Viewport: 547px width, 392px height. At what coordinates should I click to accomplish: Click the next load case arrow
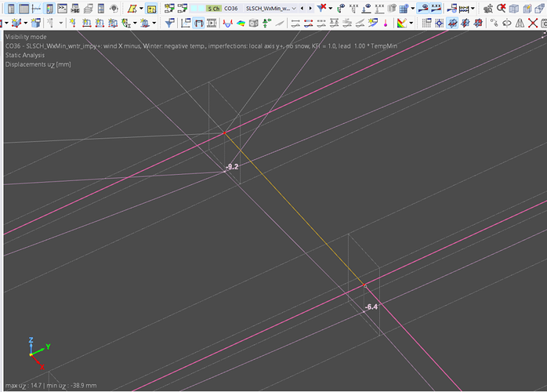[311, 8]
